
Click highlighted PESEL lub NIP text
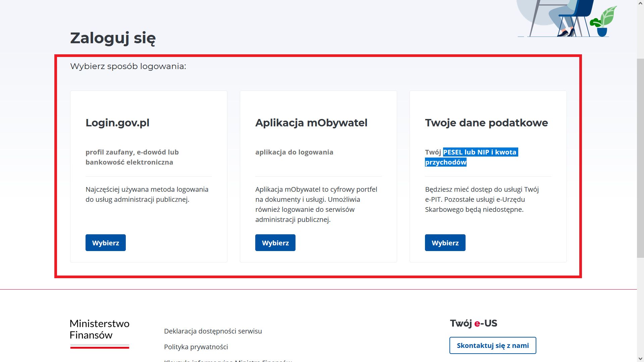click(480, 152)
